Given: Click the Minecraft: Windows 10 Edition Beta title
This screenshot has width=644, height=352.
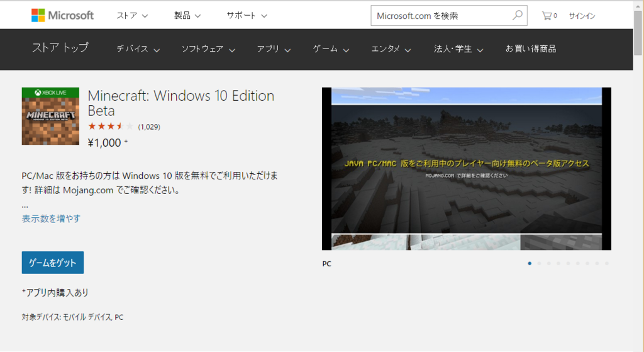Looking at the screenshot, I should 180,103.
